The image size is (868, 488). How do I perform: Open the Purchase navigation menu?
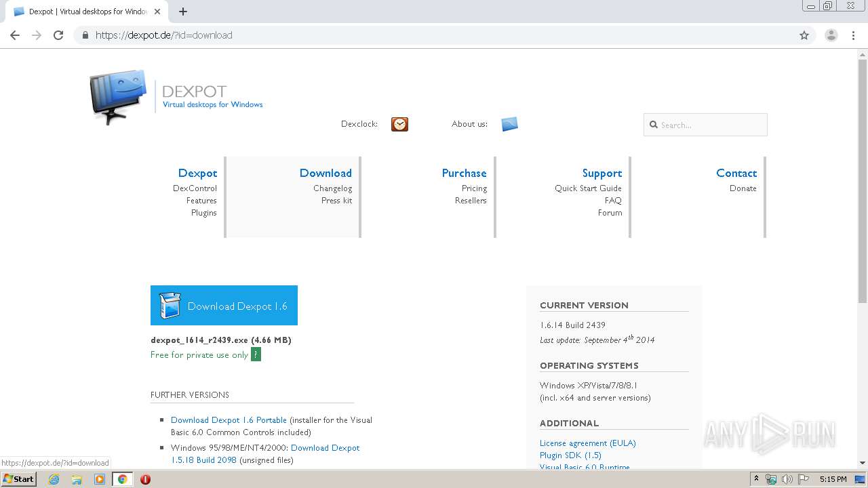pos(464,173)
